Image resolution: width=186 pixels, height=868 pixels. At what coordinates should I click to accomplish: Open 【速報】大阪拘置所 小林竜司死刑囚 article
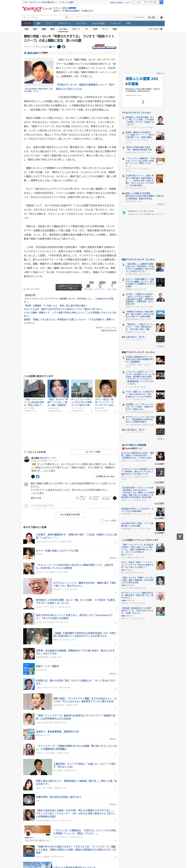tap(85, 635)
